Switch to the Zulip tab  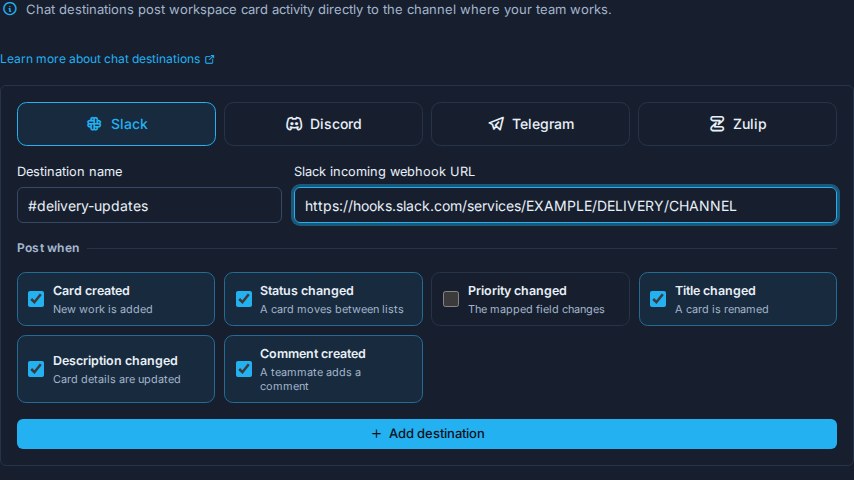(737, 124)
